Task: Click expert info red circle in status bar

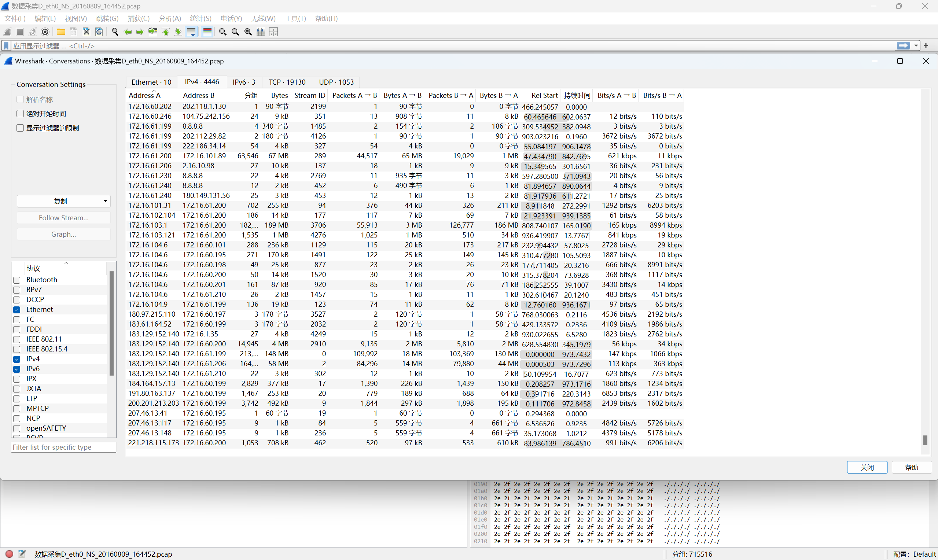Action: [x=10, y=553]
